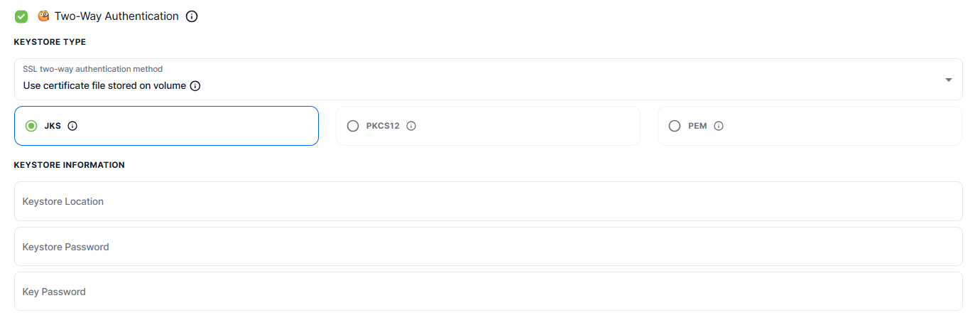Click the 'SSL two-way authentication method' label
Viewport: 980px width, 320px height.
(x=92, y=69)
